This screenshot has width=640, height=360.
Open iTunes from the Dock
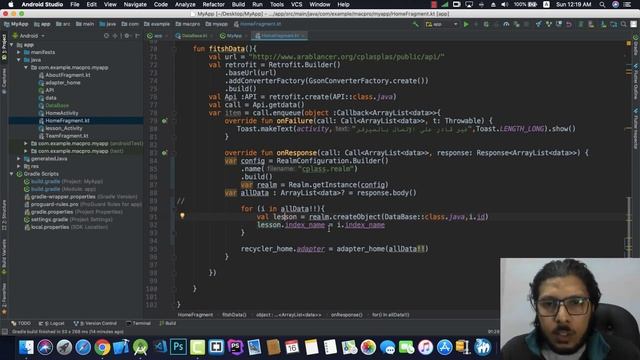click(425, 347)
